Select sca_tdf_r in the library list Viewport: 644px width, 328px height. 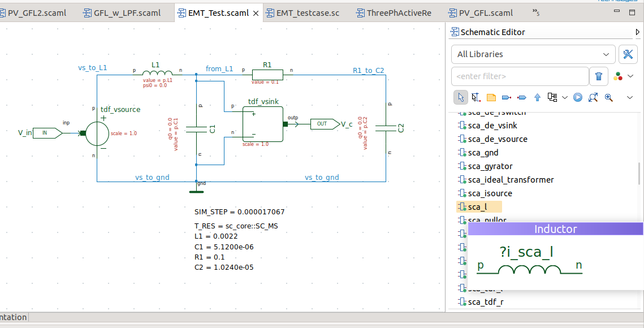(x=481, y=302)
